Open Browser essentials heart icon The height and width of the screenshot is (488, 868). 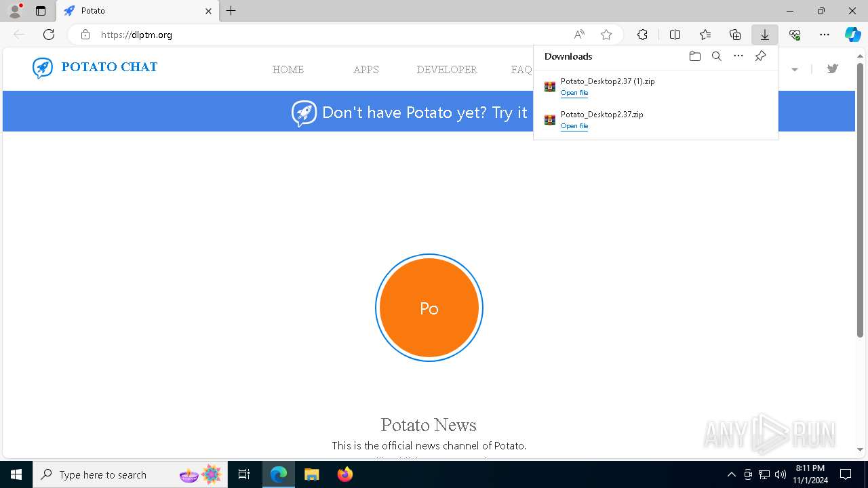(795, 35)
